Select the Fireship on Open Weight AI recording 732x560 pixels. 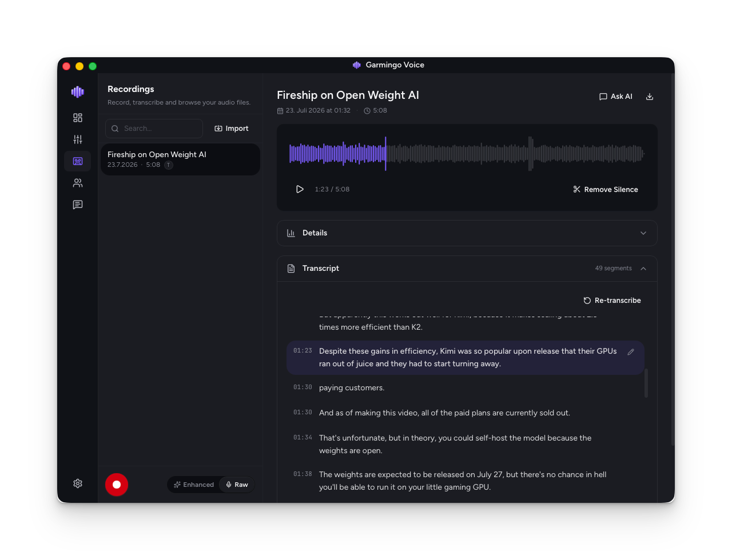point(180,159)
